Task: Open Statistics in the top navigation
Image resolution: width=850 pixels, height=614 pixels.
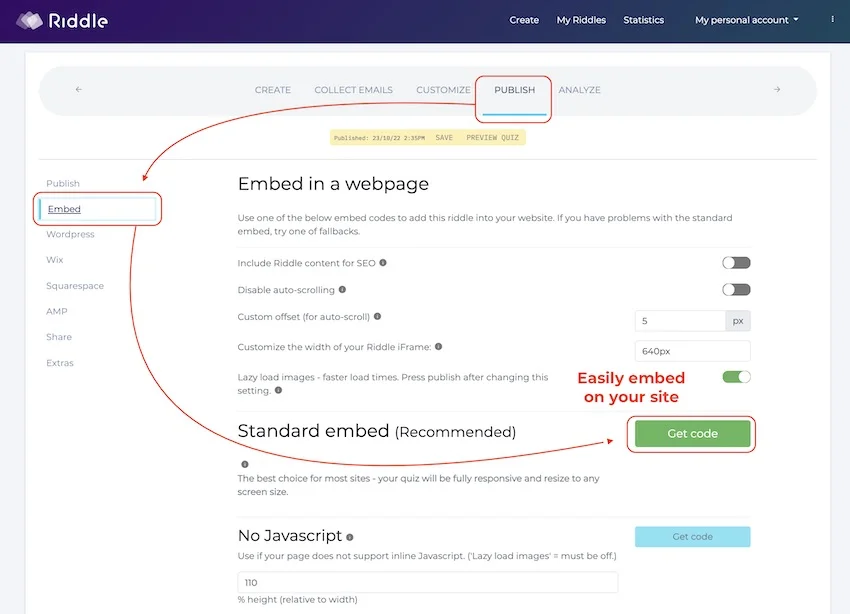Action: click(x=643, y=20)
